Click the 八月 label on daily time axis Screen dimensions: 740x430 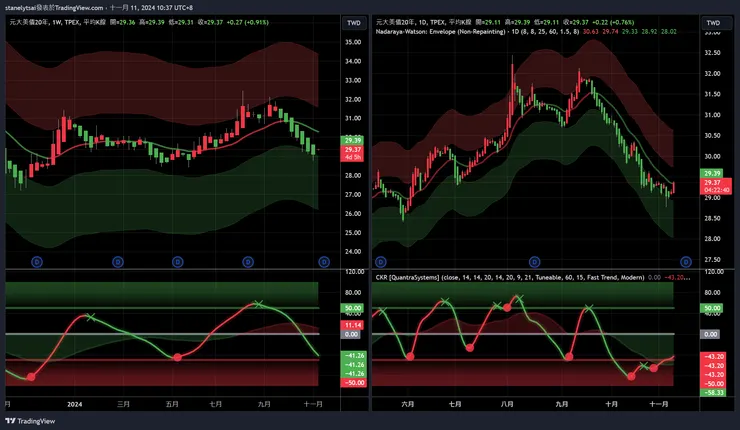click(x=507, y=404)
